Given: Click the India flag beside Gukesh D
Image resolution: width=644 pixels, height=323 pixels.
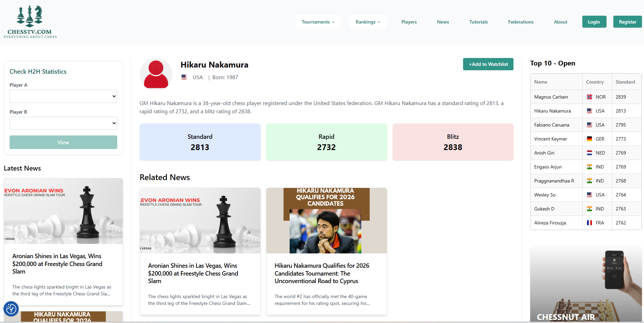Looking at the screenshot, I should pos(589,209).
